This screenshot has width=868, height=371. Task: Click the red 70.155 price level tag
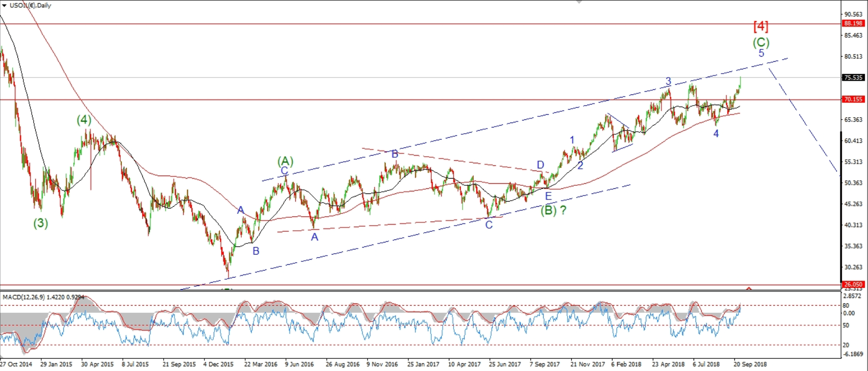point(853,100)
